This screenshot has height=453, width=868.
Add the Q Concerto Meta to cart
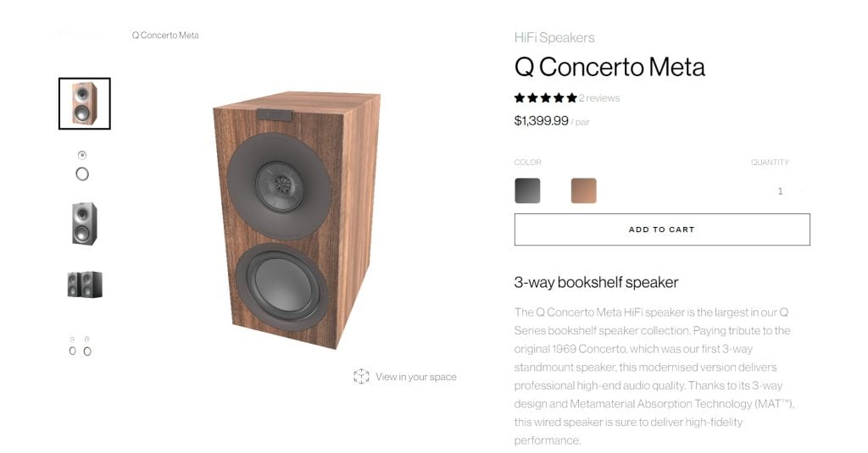(662, 229)
